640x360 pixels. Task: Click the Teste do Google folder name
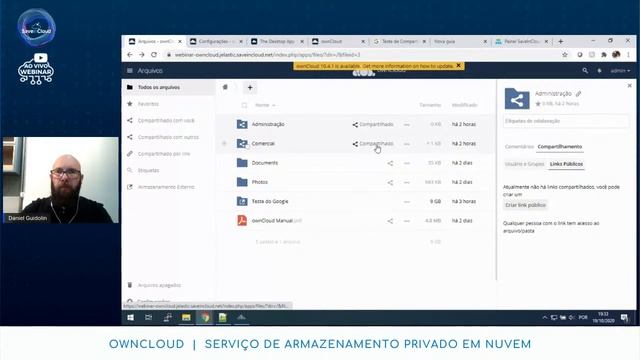pyautogui.click(x=270, y=201)
